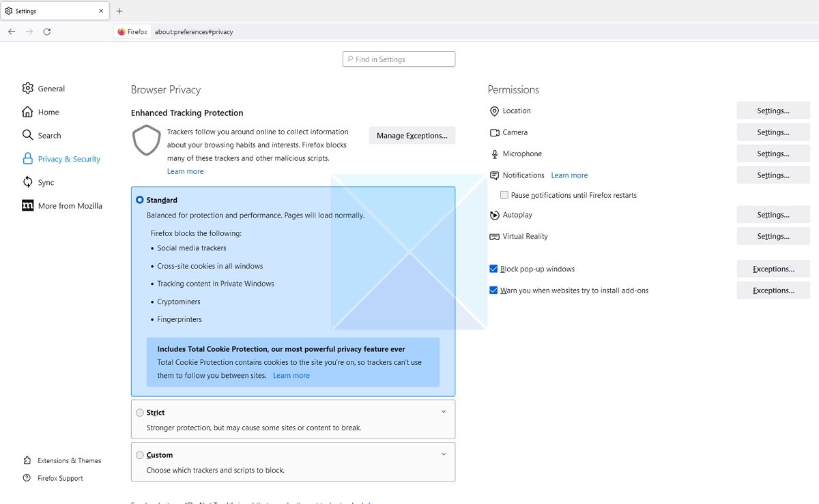Click the Mozilla 'm' logo icon
The height and width of the screenshot is (504, 819).
point(27,205)
